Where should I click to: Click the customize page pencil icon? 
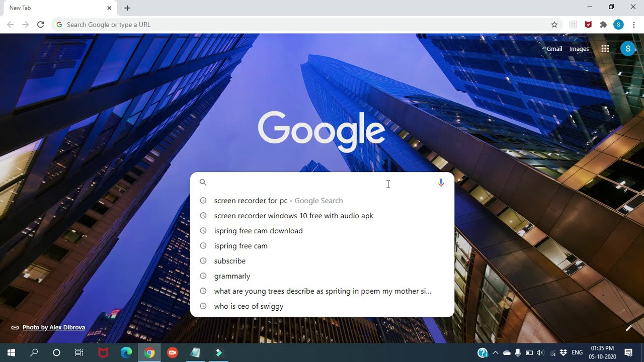(x=628, y=328)
